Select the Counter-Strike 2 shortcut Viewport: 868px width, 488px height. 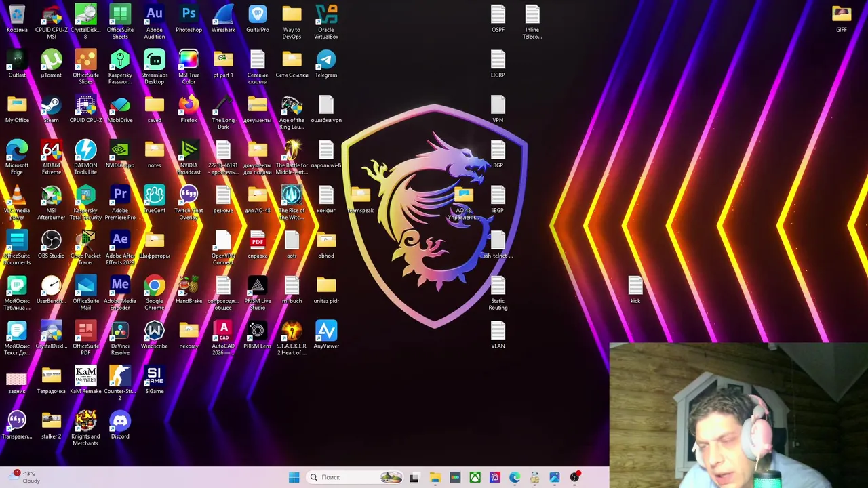(x=120, y=383)
